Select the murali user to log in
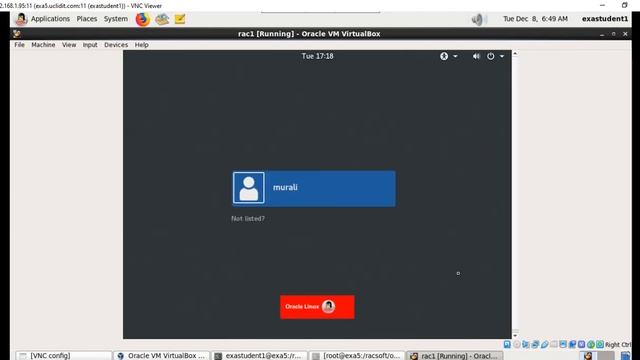The image size is (640, 360). pos(314,188)
